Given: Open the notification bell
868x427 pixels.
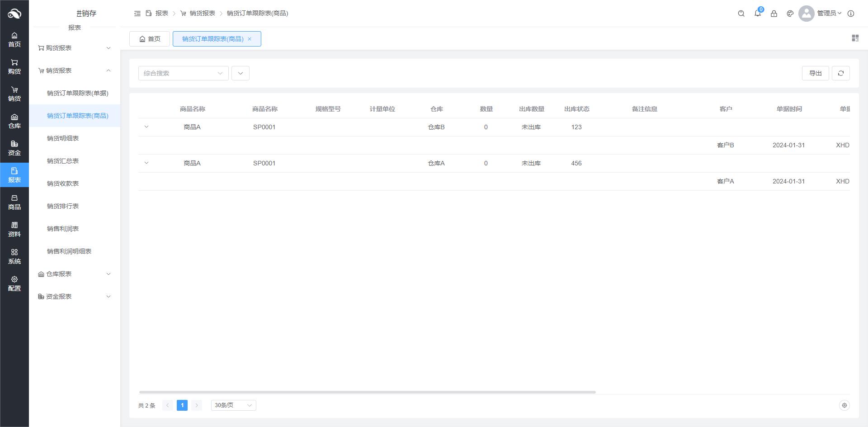Looking at the screenshot, I should coord(757,14).
